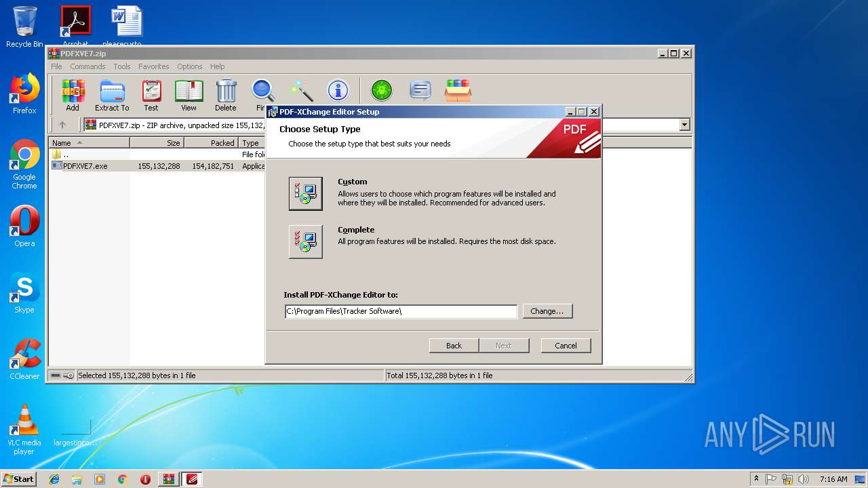Click the Comment toolbar icon
Image resolution: width=868 pixels, height=488 pixels.
(420, 90)
